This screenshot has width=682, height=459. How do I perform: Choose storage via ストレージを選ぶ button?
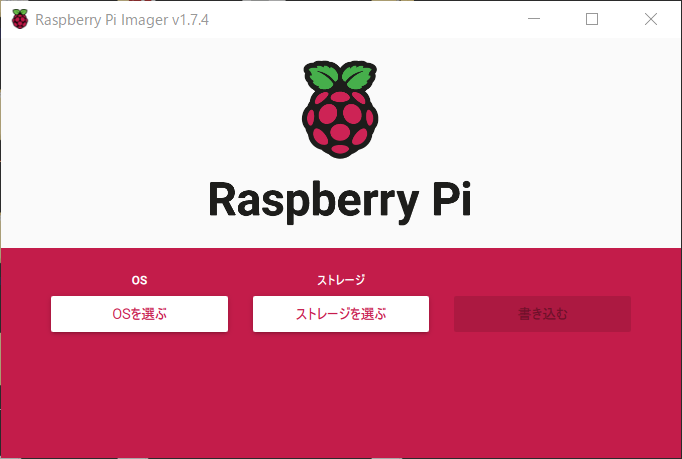click(341, 314)
